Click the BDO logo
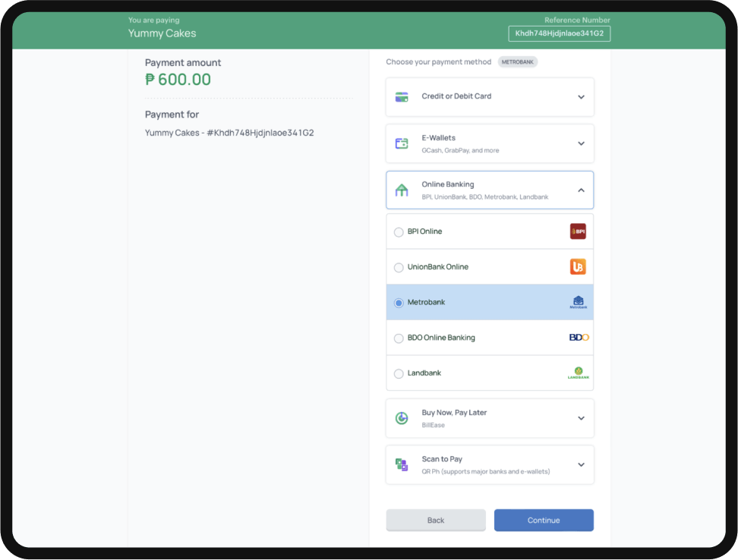Image resolution: width=738 pixels, height=560 pixels. (x=579, y=338)
